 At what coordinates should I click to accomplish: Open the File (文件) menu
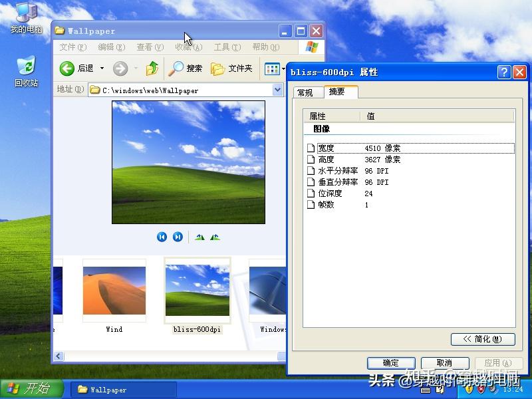point(73,47)
